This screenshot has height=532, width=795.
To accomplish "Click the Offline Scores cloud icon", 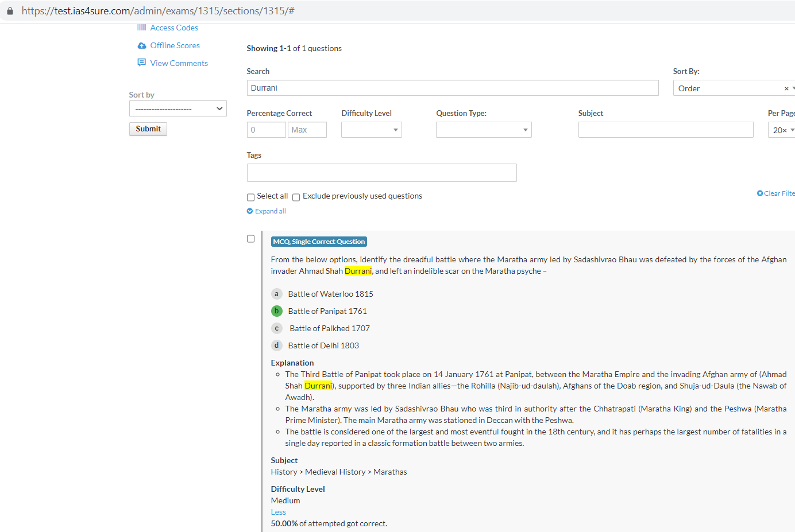I will (x=142, y=45).
